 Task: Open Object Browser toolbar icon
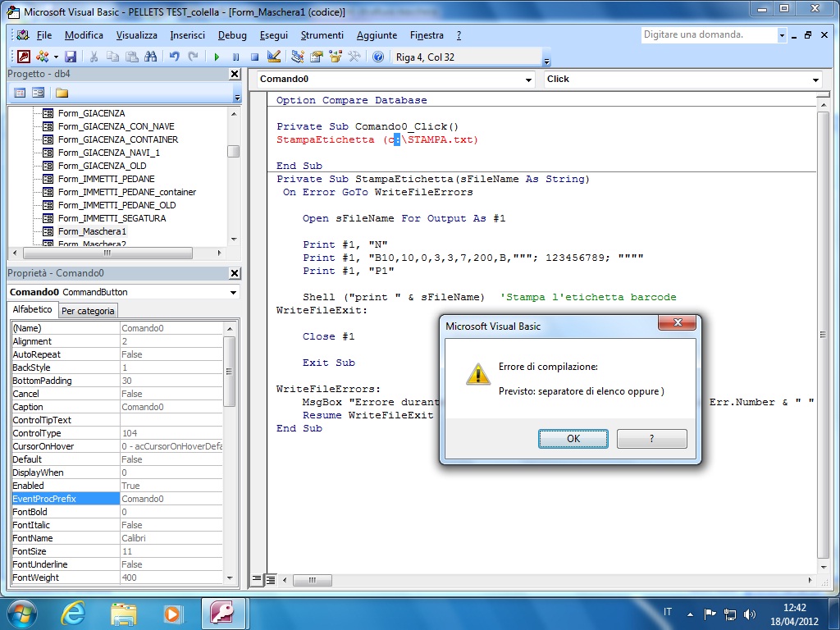click(336, 57)
